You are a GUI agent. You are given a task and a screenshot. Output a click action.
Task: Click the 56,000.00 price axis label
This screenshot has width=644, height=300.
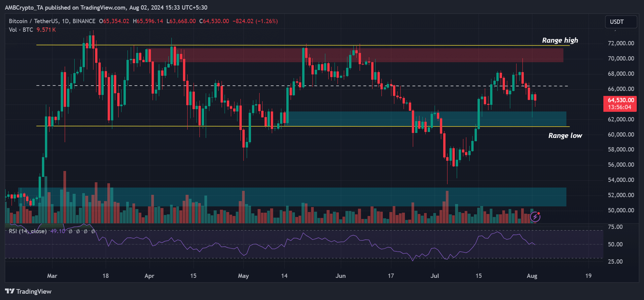point(621,165)
